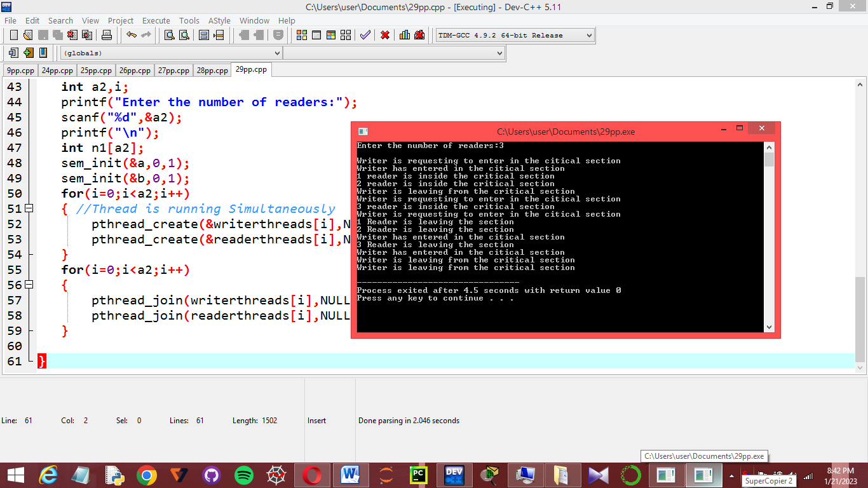Click the editor vertical scrollbar down arrow
Viewport: 868px width, 488px height.
tap(861, 367)
